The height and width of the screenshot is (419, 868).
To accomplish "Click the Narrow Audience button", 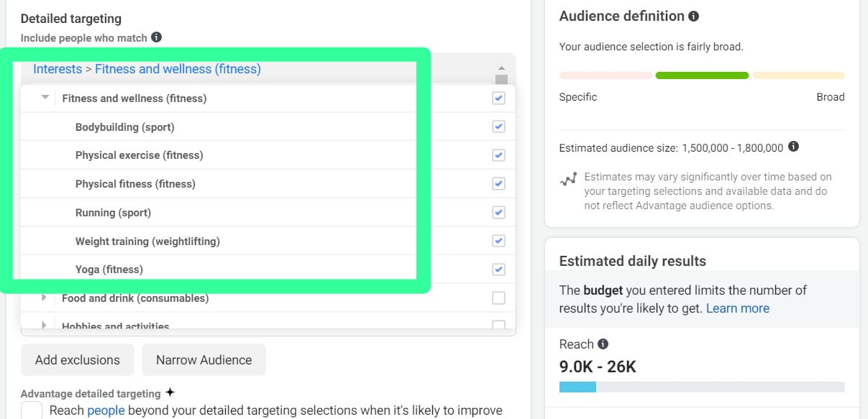I will pos(204,360).
